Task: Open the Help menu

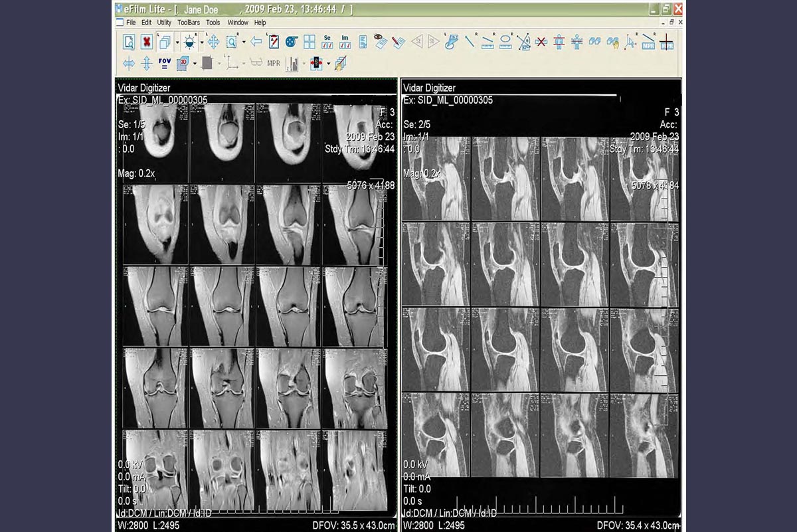Action: (260, 23)
